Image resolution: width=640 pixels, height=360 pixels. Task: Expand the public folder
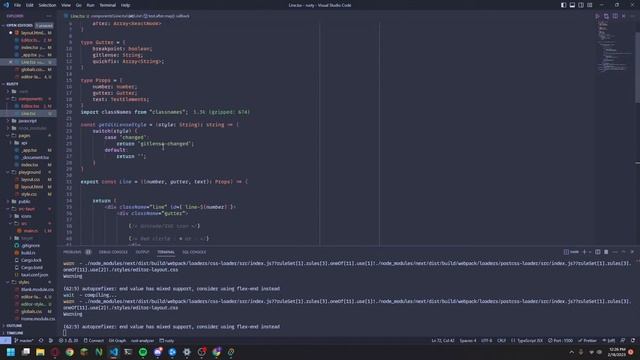pos(24,202)
